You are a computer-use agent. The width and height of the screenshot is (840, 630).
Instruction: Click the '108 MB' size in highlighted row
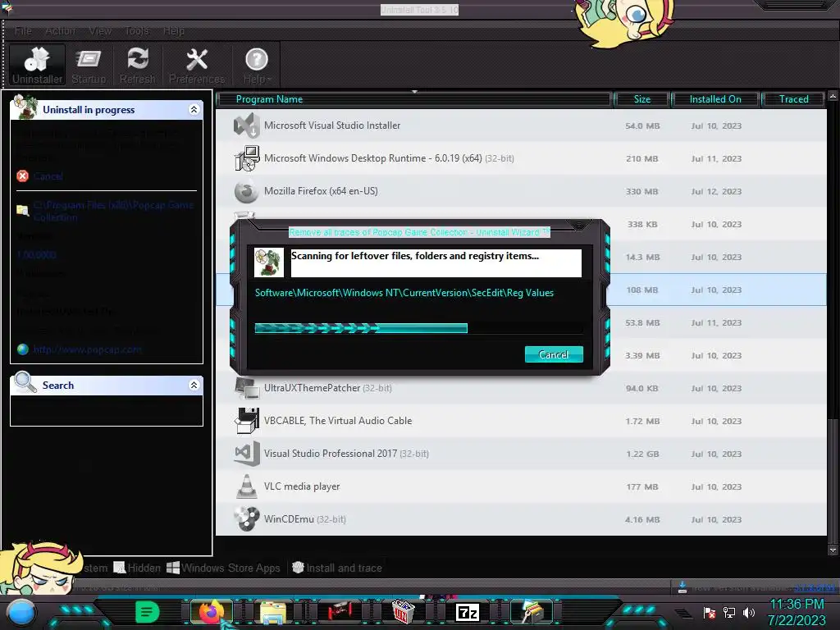click(x=641, y=290)
